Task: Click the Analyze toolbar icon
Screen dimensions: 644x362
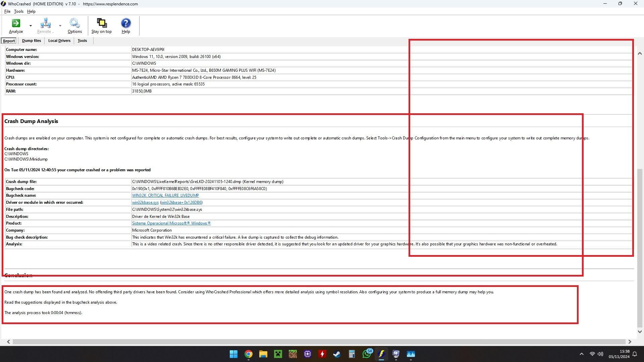Action: click(x=16, y=26)
